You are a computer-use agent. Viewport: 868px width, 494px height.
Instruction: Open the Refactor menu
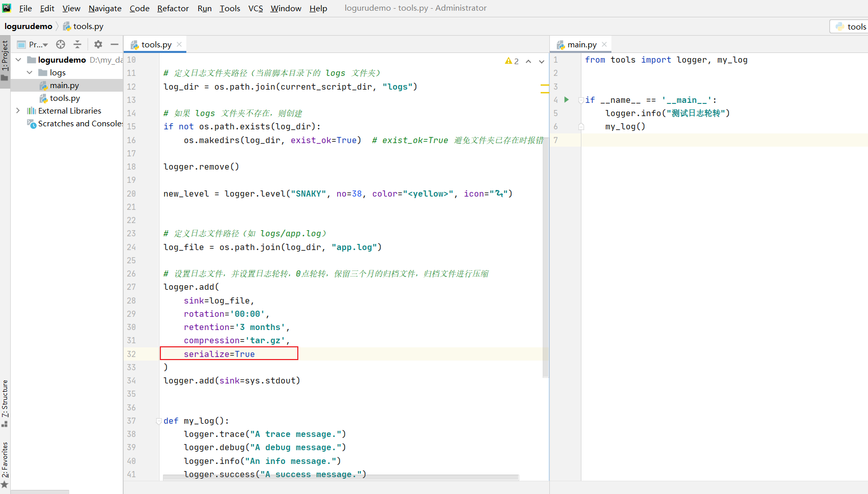coord(173,8)
